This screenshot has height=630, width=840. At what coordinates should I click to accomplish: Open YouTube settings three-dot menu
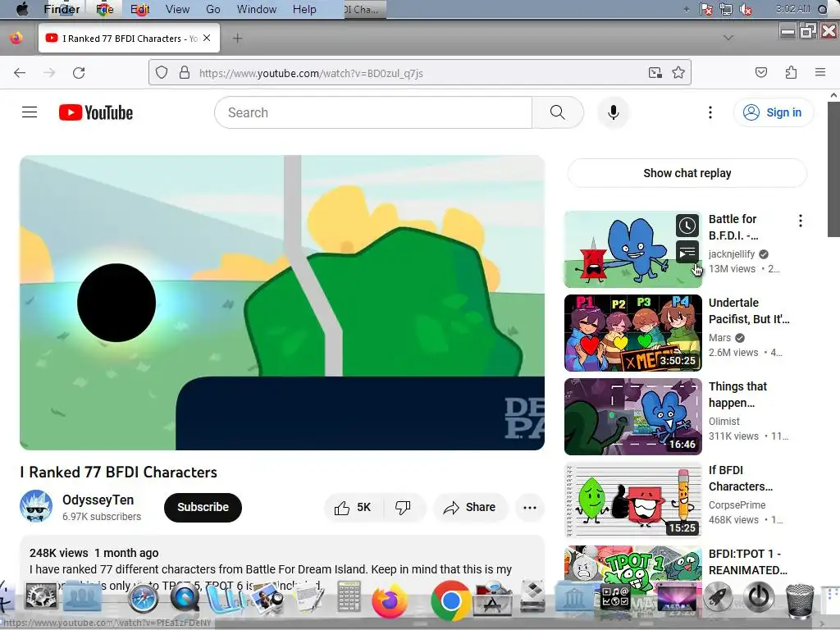click(710, 112)
